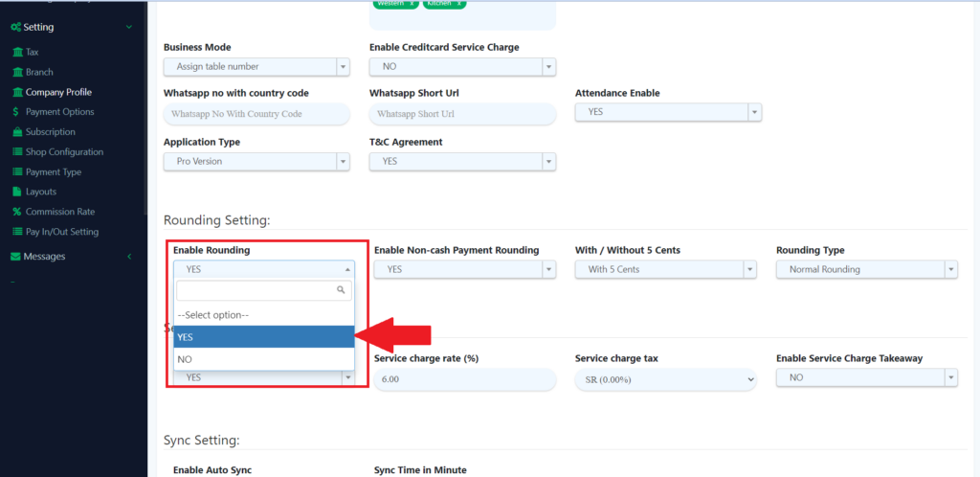The image size is (980, 477).
Task: Open the Business Mode dropdown
Action: tap(256, 66)
